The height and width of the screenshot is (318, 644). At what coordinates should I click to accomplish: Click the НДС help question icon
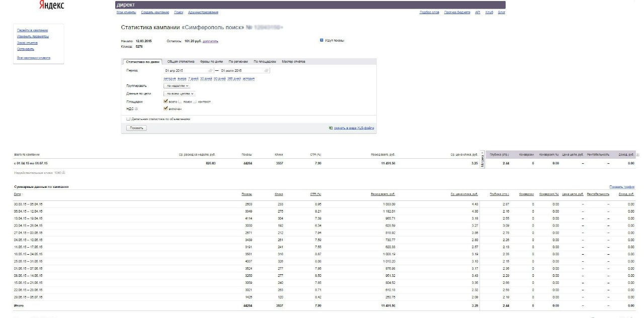[136, 109]
